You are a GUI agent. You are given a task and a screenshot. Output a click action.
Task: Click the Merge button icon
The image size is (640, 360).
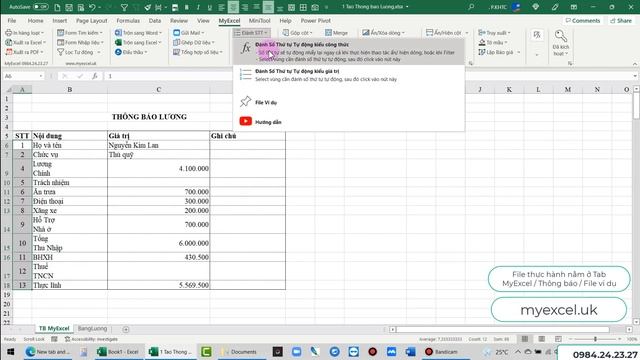(x=328, y=33)
